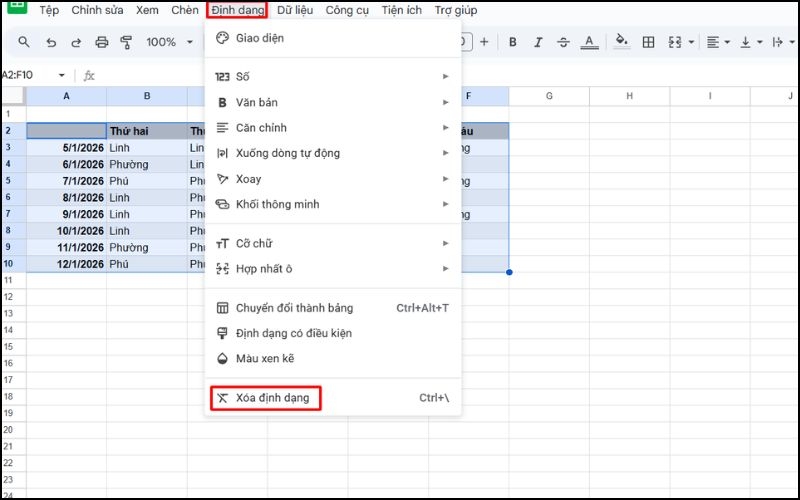
Task: Open the Chỉnh sửa menu
Action: [97, 10]
